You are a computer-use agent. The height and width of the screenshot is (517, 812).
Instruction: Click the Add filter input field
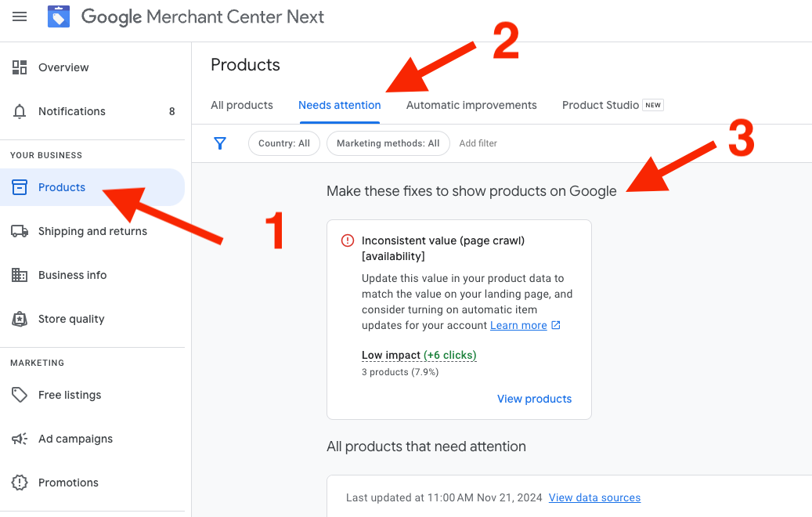(478, 143)
